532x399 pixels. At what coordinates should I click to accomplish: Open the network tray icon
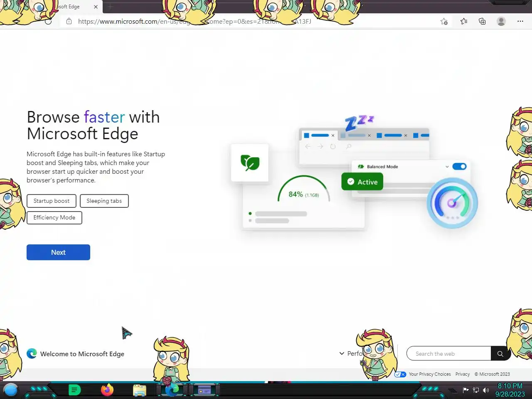click(x=476, y=390)
